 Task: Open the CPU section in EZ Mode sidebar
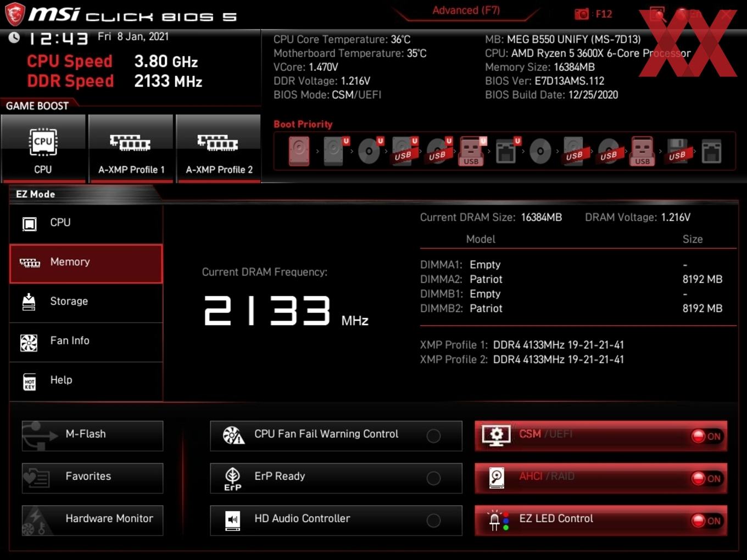click(x=86, y=224)
